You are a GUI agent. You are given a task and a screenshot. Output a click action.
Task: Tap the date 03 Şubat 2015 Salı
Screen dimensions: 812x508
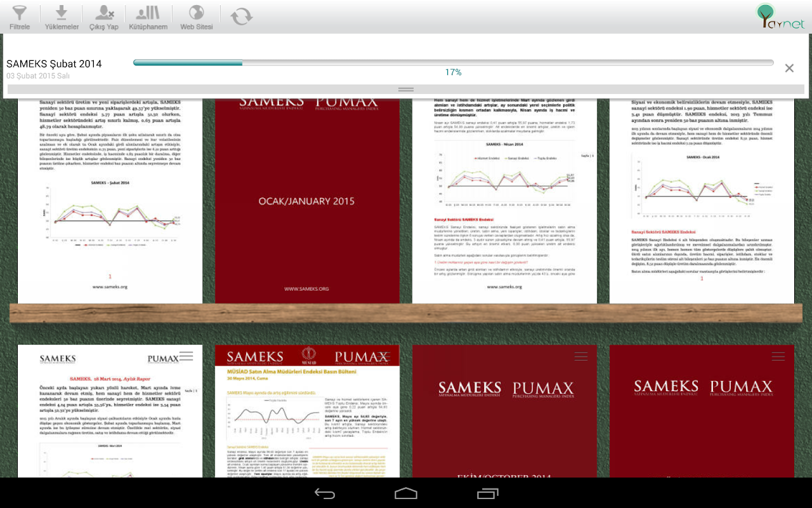pyautogui.click(x=38, y=76)
